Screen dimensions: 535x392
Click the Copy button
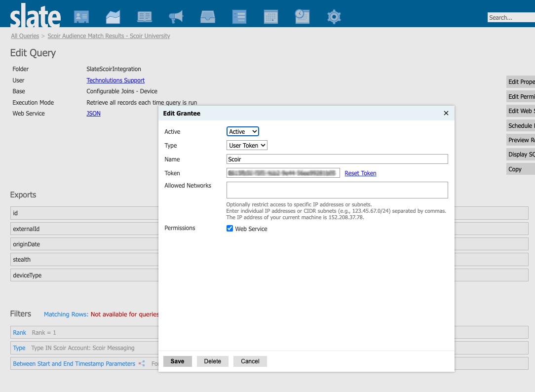[x=521, y=169]
